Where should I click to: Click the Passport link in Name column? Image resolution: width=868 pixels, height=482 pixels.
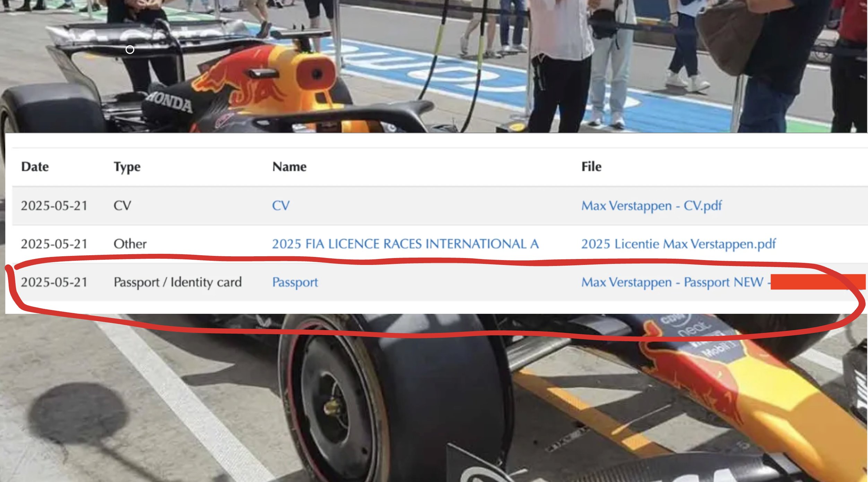pyautogui.click(x=295, y=282)
